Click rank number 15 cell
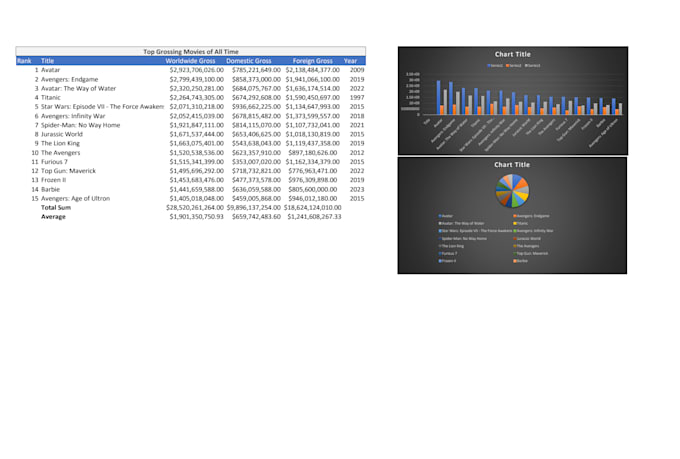This screenshot has height=459, width=680. point(35,199)
